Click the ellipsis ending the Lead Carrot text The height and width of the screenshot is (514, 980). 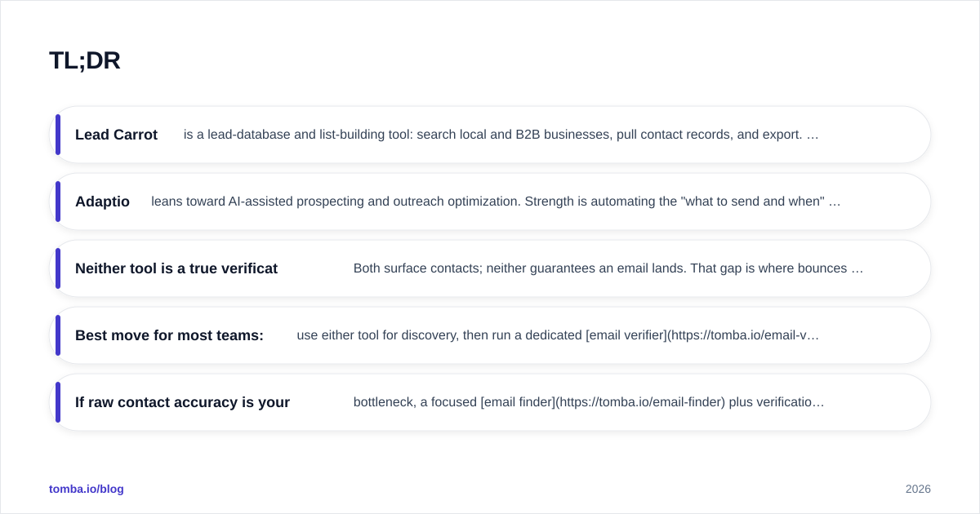coord(813,135)
